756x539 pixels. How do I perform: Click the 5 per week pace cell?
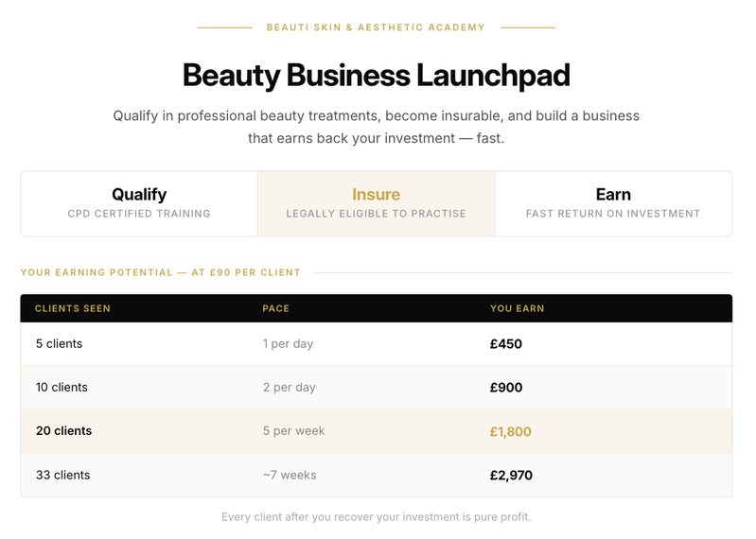pos(293,431)
